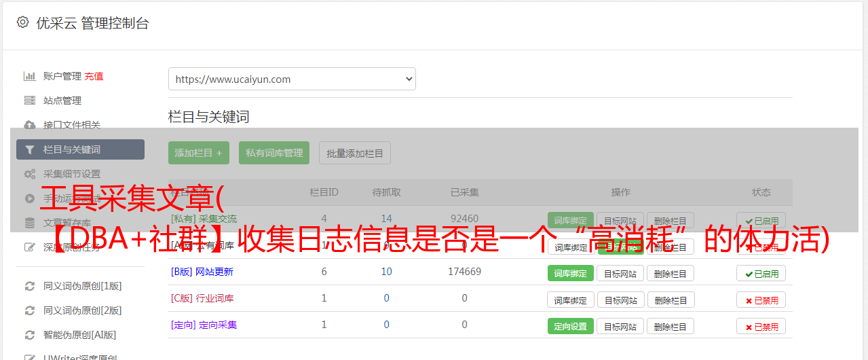This screenshot has width=868, height=360.
Task: Click the 待抓取 value 14
Action: point(386,219)
